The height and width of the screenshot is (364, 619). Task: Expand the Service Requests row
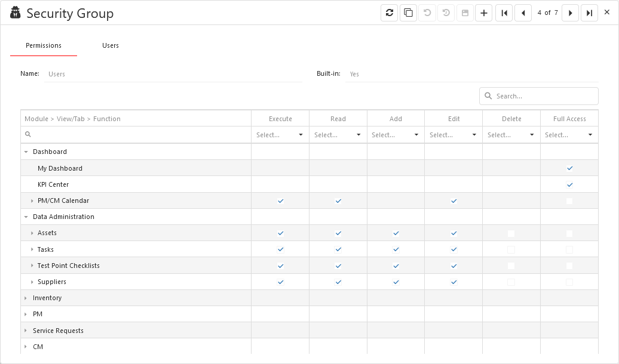(x=25, y=330)
